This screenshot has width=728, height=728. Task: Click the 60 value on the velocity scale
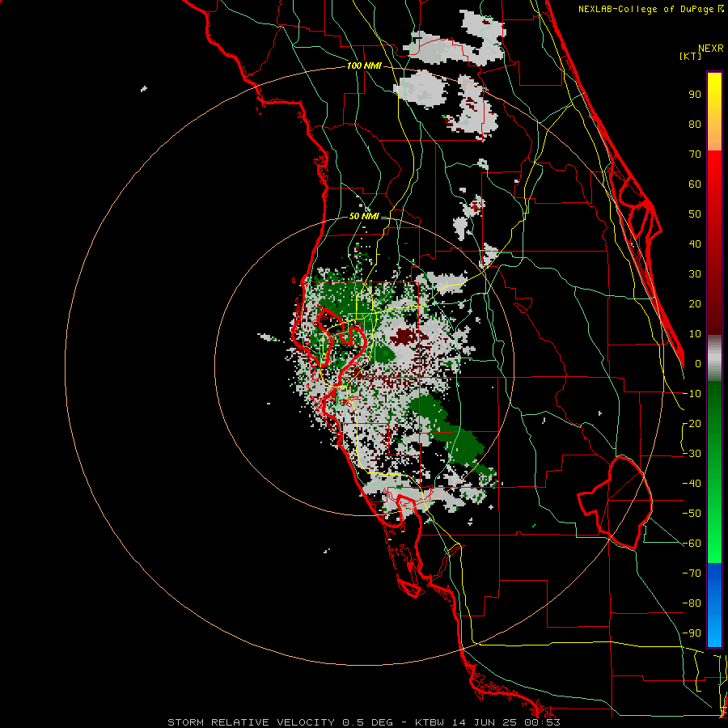click(695, 184)
